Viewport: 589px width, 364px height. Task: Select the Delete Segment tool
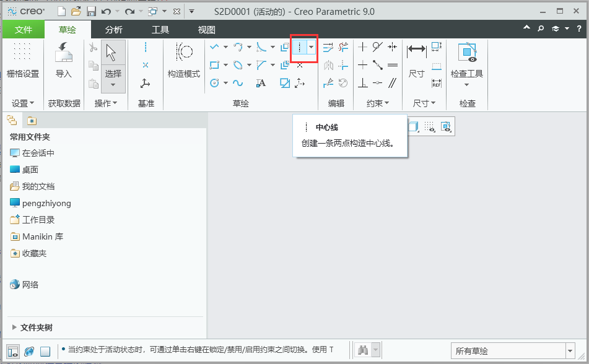click(x=343, y=47)
